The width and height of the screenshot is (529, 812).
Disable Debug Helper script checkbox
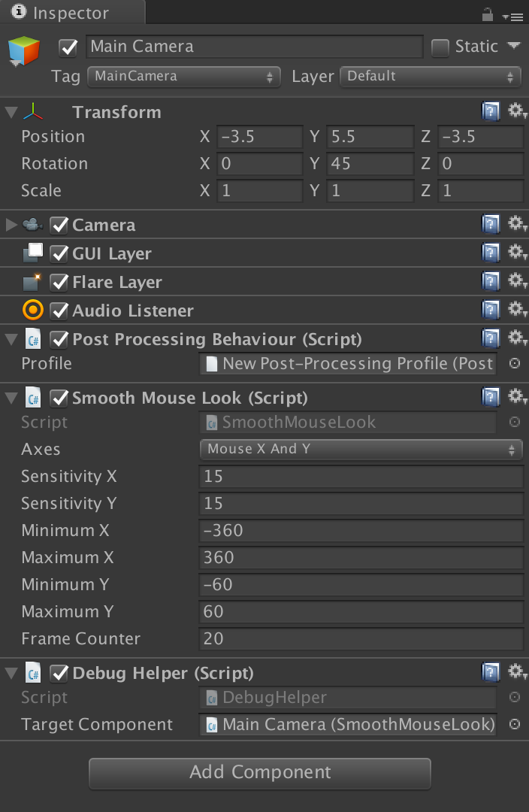(59, 673)
